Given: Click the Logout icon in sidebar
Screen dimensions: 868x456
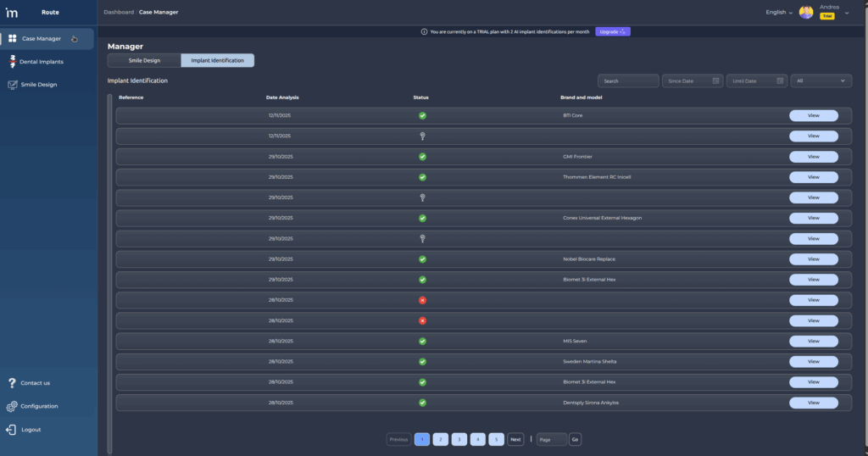Looking at the screenshot, I should click(13, 430).
